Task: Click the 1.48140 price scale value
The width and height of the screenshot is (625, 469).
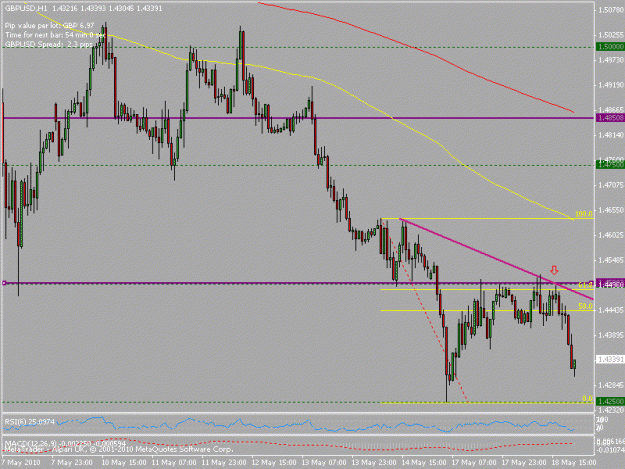Action: 611,135
